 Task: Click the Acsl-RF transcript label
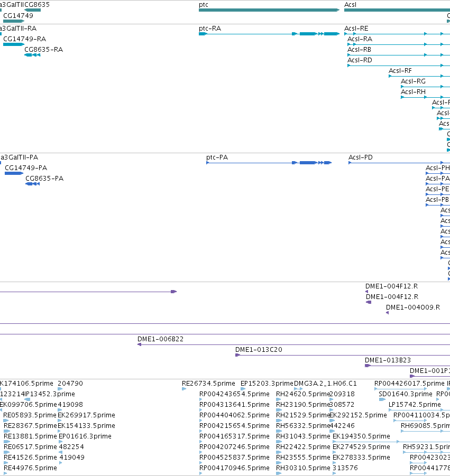click(400, 71)
